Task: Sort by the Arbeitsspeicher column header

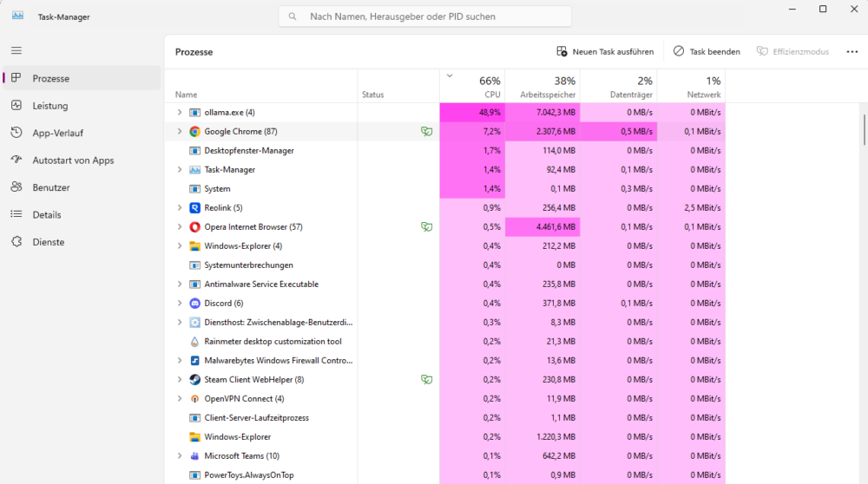Action: tap(542, 86)
